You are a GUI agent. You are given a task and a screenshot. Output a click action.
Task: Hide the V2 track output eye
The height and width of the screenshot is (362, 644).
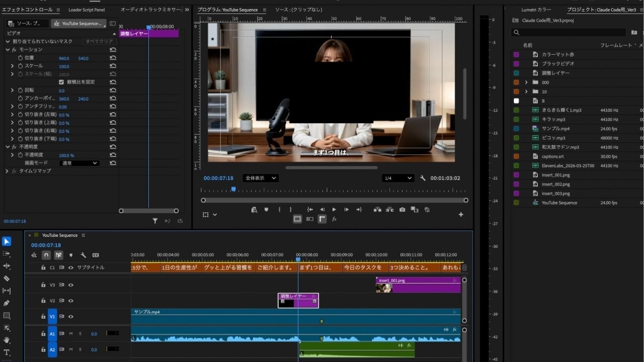pos(71,301)
